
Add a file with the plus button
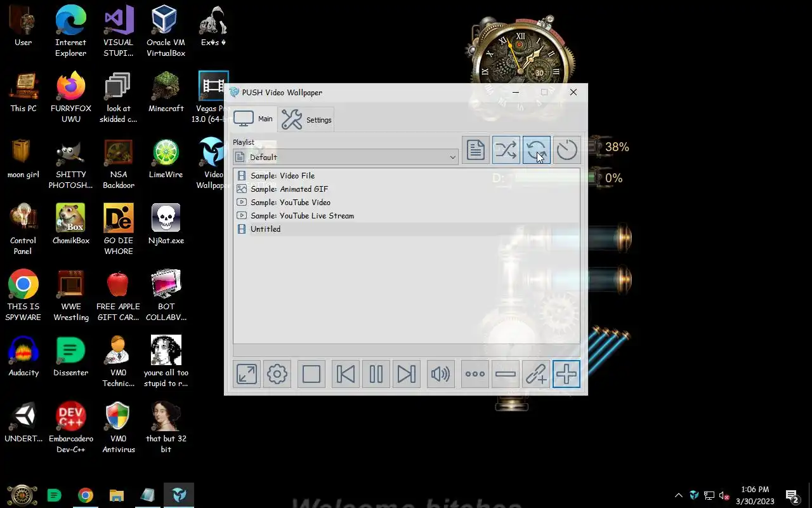[x=566, y=374]
